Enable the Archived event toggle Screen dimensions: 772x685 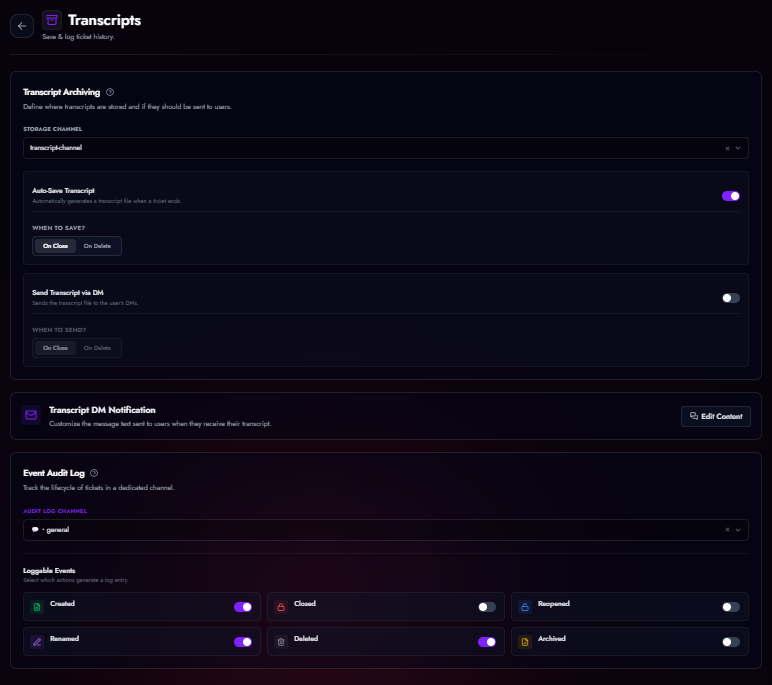click(731, 642)
